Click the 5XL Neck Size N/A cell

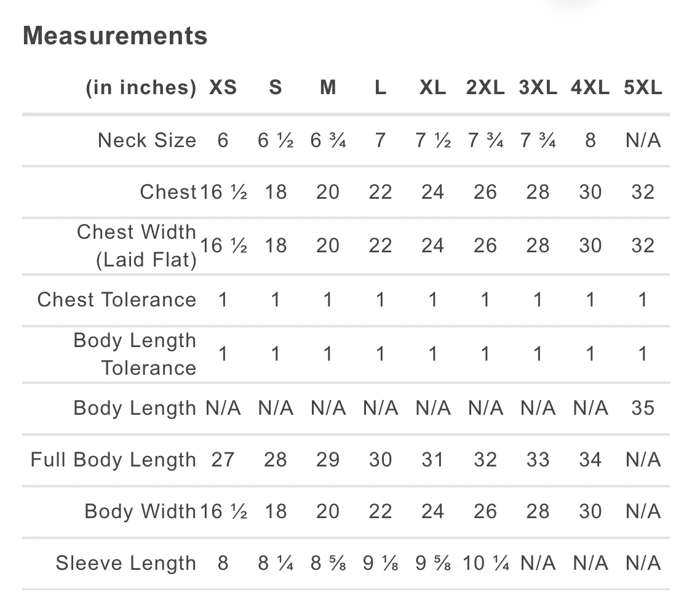pyautogui.click(x=643, y=140)
